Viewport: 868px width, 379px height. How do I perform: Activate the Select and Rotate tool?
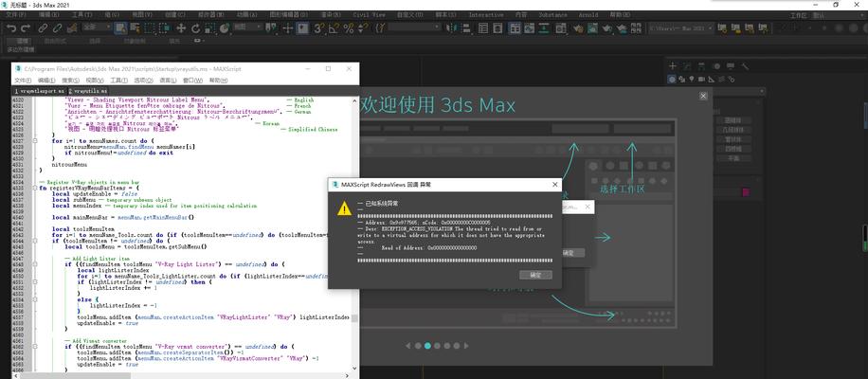[x=196, y=27]
